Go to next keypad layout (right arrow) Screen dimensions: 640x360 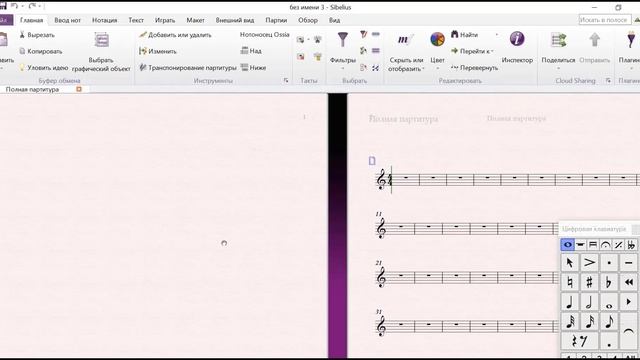point(629,302)
